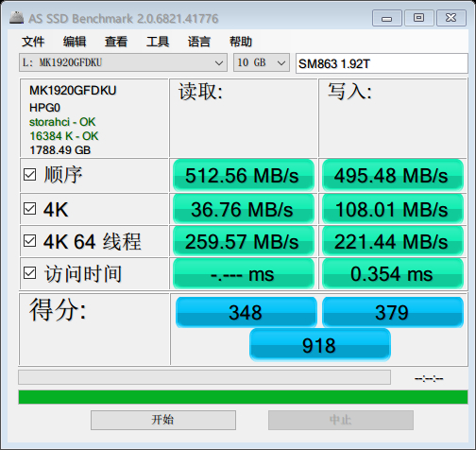The image size is (476, 450).
Task: Click the green progress bar
Action: click(243, 397)
